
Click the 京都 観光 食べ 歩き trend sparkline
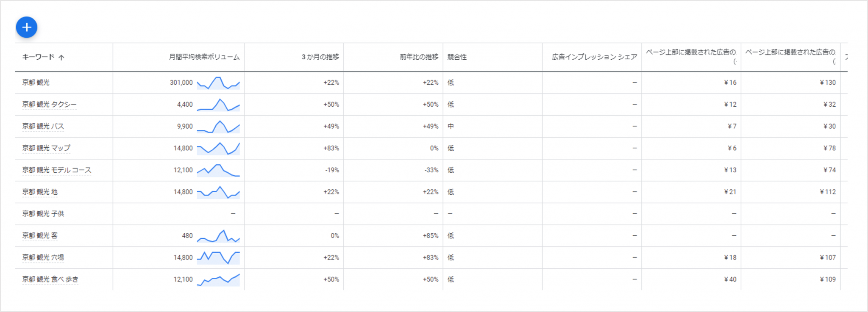tap(218, 279)
